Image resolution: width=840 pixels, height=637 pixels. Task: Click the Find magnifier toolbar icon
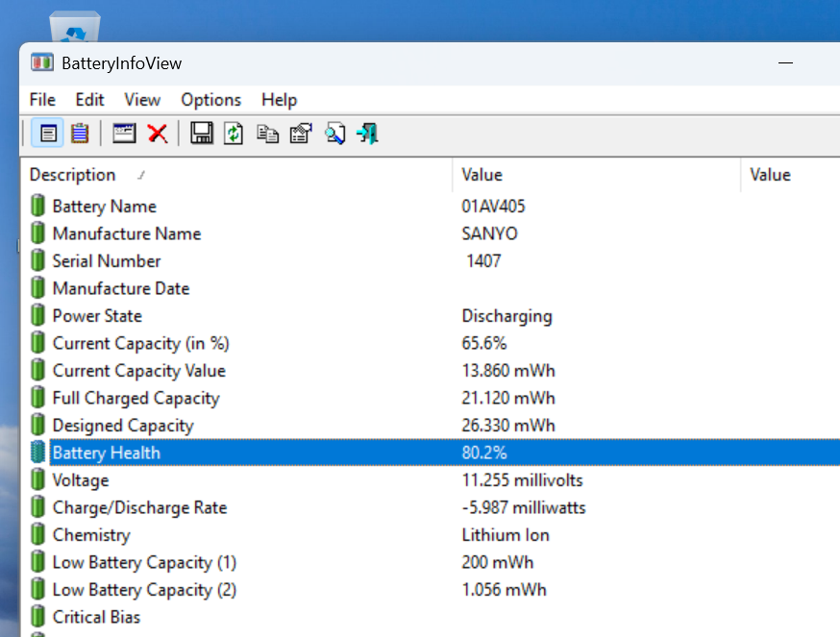click(334, 134)
